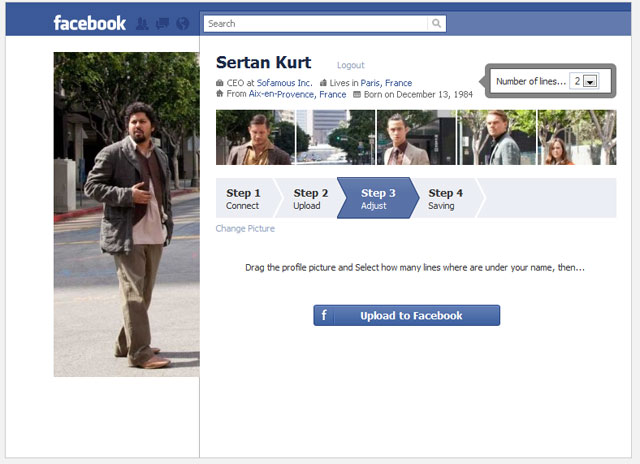Click the Sertan Kurt profile name
The width and height of the screenshot is (640, 464).
(x=263, y=62)
